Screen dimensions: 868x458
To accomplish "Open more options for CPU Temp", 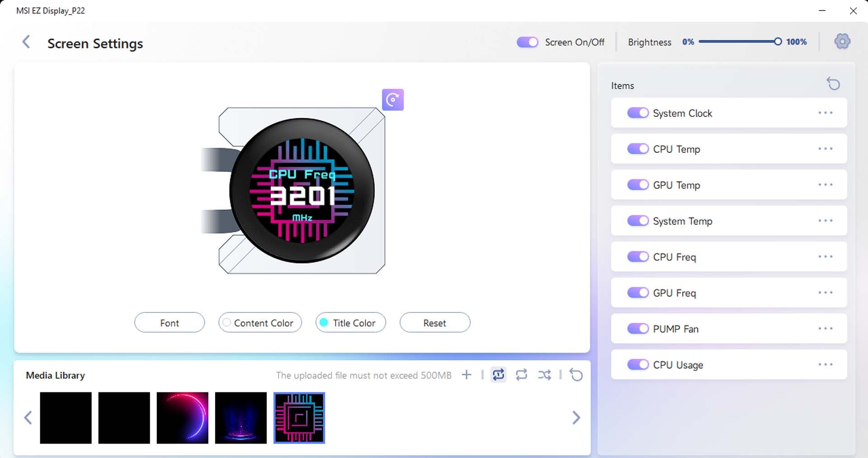I will [x=825, y=148].
